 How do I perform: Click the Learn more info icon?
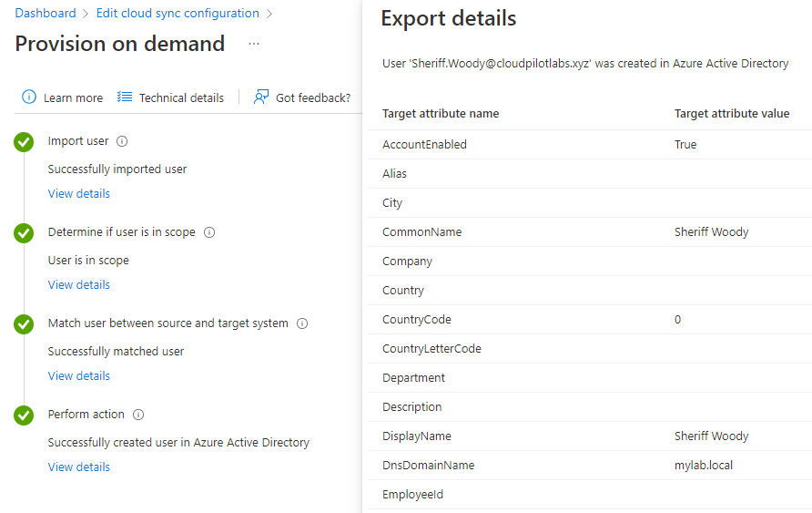point(29,97)
